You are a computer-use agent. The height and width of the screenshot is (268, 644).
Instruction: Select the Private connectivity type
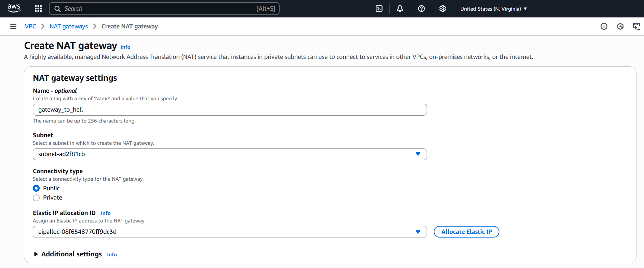point(36,198)
